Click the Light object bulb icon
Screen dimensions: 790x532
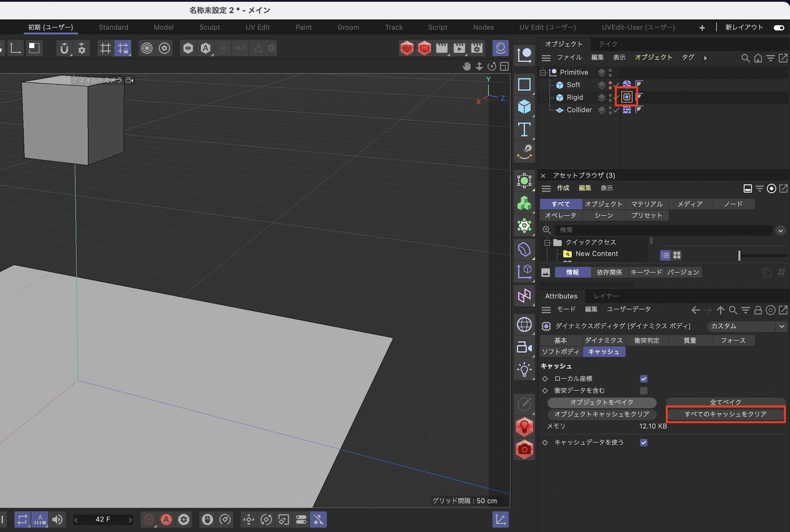(524, 370)
